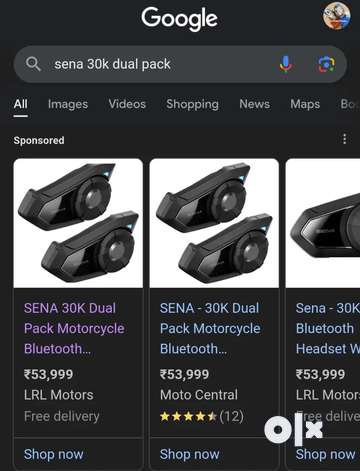The width and height of the screenshot is (360, 471).
Task: Open Moto Central SENA - 30K Dual Pack link
Action: click(x=210, y=328)
